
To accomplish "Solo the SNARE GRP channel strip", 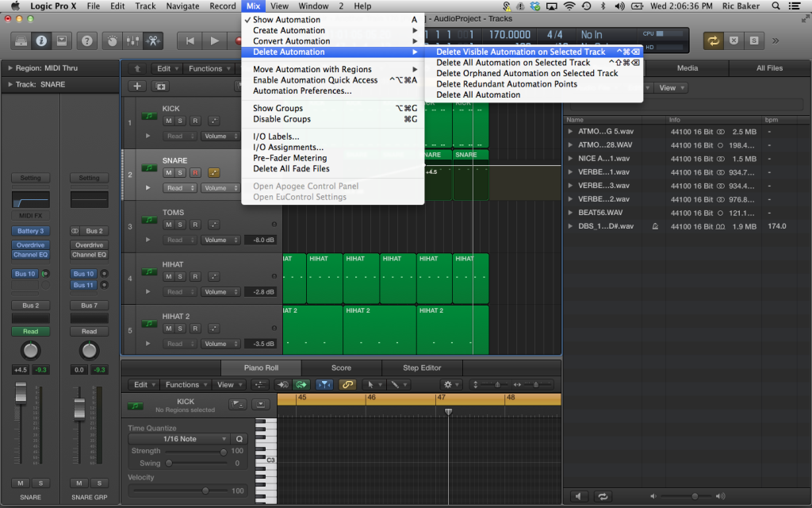I will point(99,483).
